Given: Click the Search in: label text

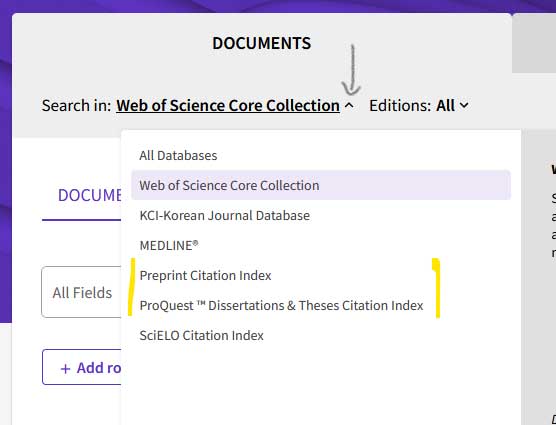Looking at the screenshot, I should click(77, 106).
